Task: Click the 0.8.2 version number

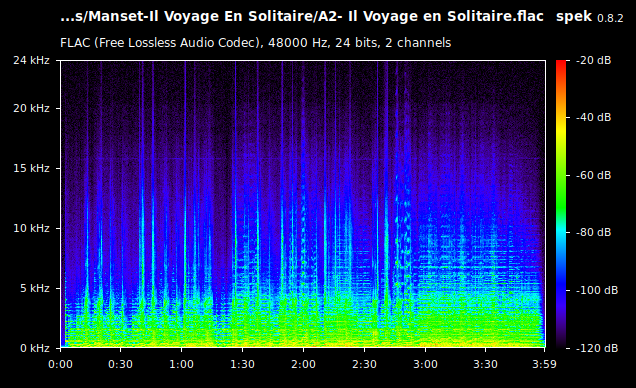Action: coord(610,18)
